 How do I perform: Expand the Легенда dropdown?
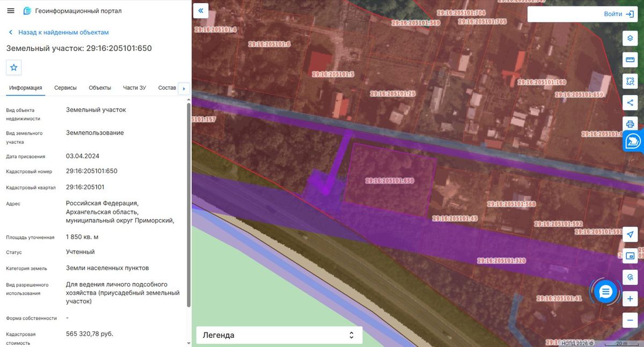point(279,335)
